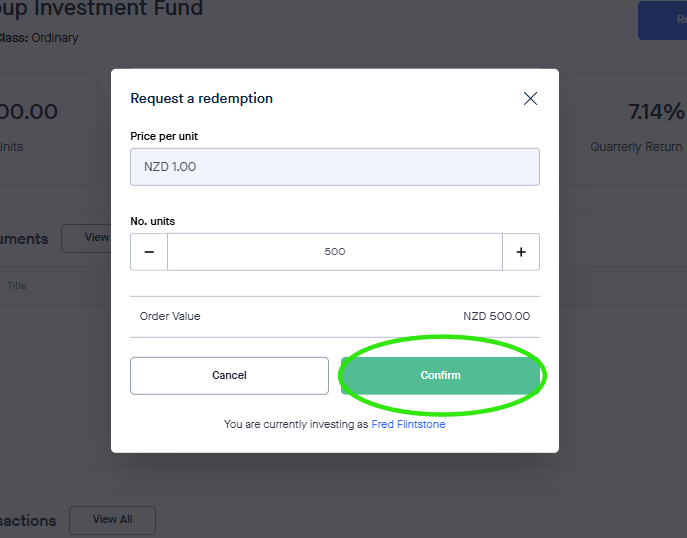Click the Price per unit field

tap(334, 167)
